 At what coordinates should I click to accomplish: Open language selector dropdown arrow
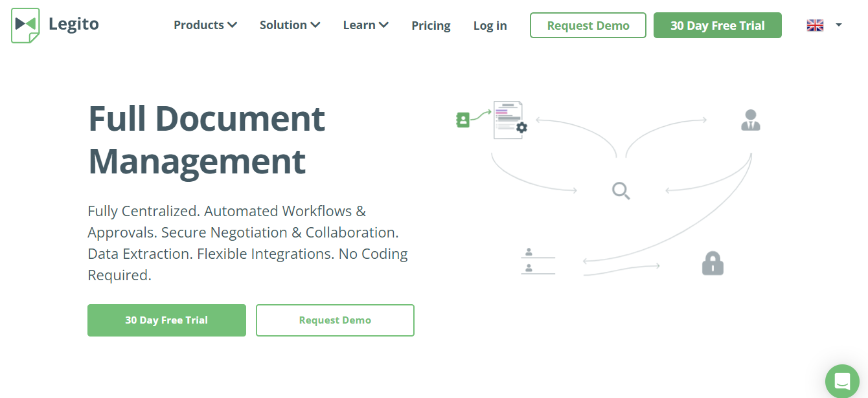tap(839, 25)
